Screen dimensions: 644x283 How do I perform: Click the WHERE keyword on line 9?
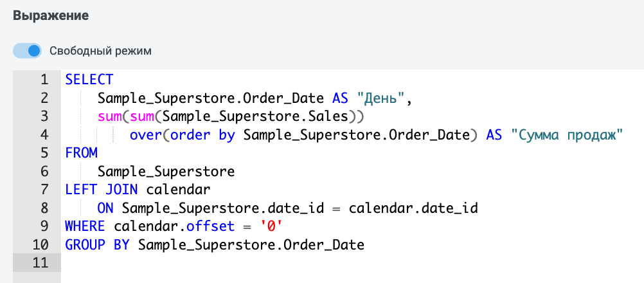pyautogui.click(x=85, y=226)
